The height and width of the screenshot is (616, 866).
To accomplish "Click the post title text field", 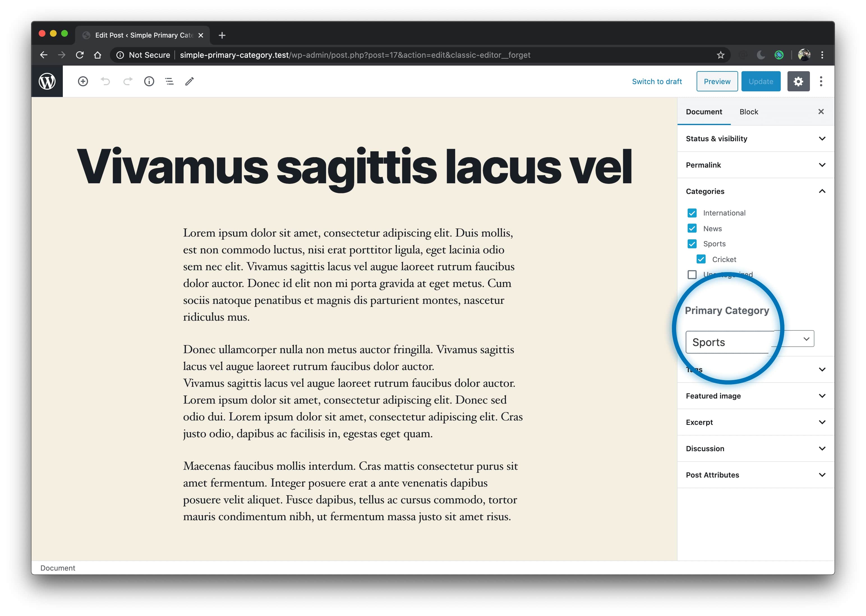I will tap(354, 167).
